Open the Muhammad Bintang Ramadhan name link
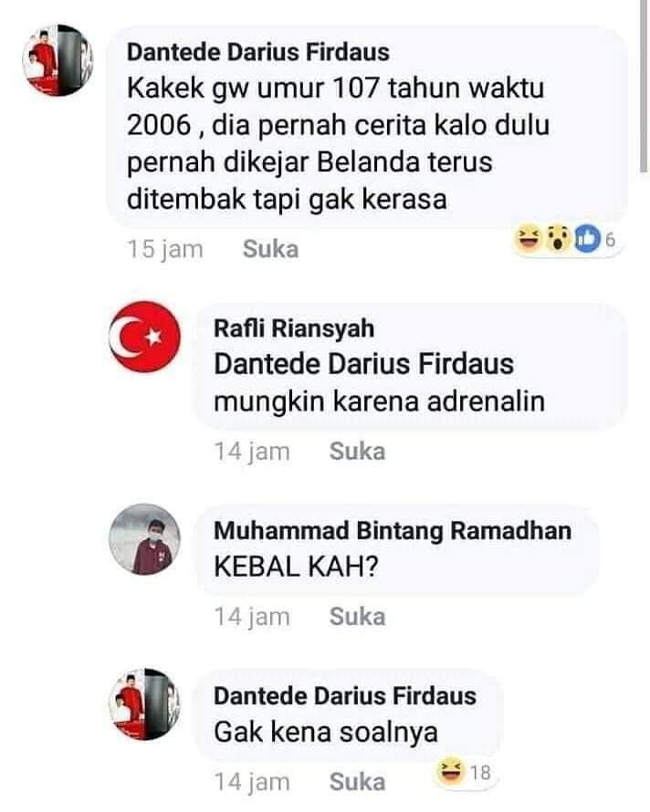Viewport: 650px width, 812px height. click(393, 531)
